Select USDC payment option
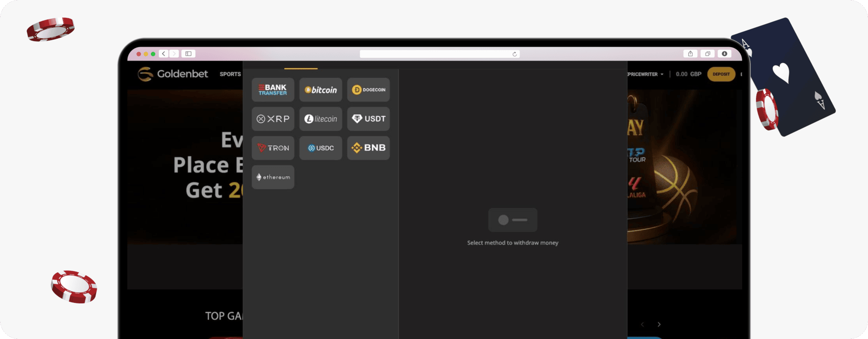868x339 pixels. click(x=321, y=148)
